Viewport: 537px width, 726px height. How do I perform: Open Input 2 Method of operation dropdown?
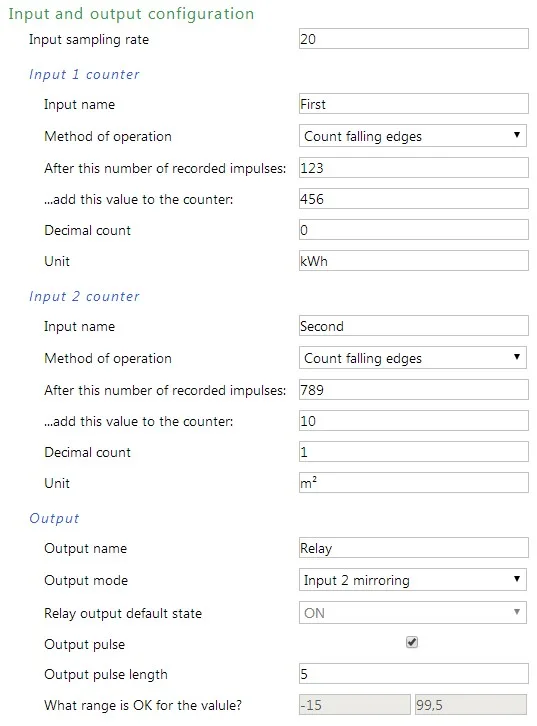coord(412,357)
